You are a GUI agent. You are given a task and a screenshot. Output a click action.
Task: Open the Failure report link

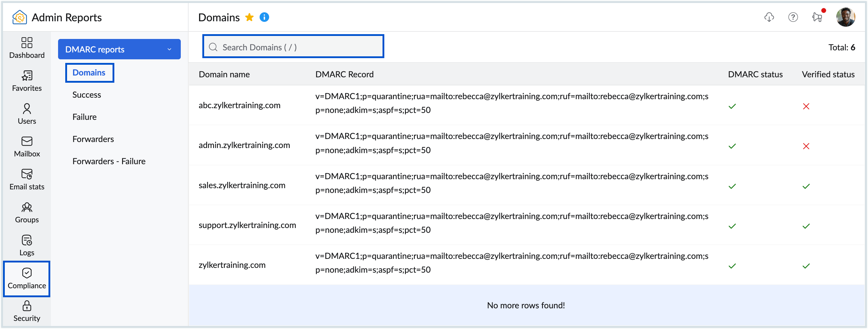click(84, 117)
